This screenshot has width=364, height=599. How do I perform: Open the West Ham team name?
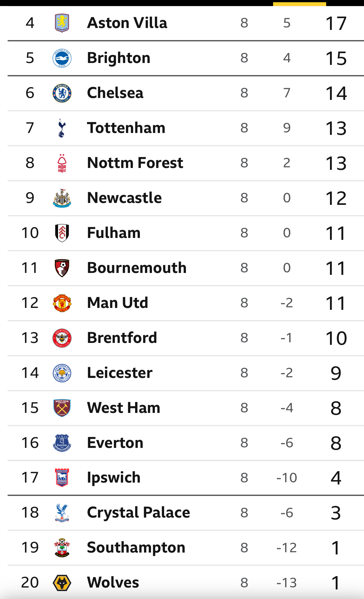pos(124,408)
